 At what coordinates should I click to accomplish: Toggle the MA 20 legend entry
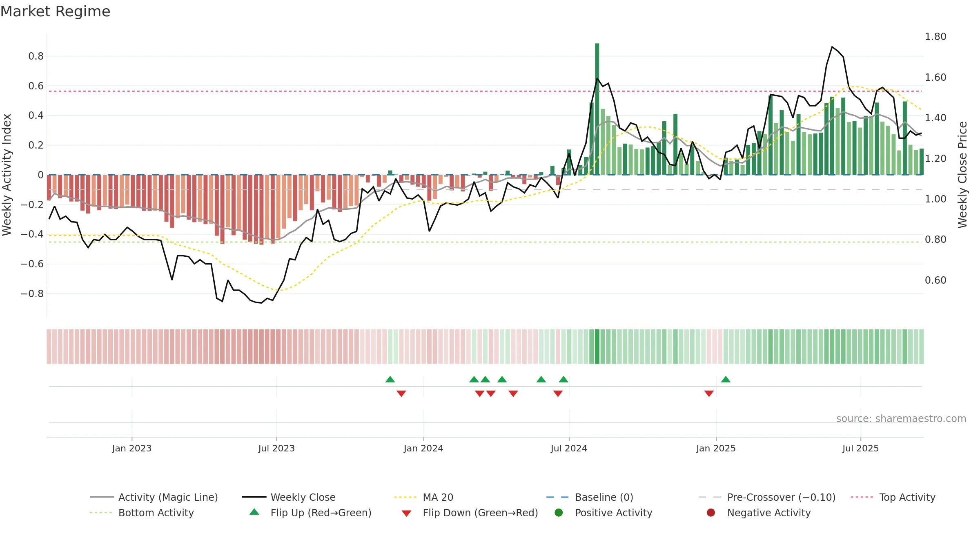pyautogui.click(x=423, y=497)
